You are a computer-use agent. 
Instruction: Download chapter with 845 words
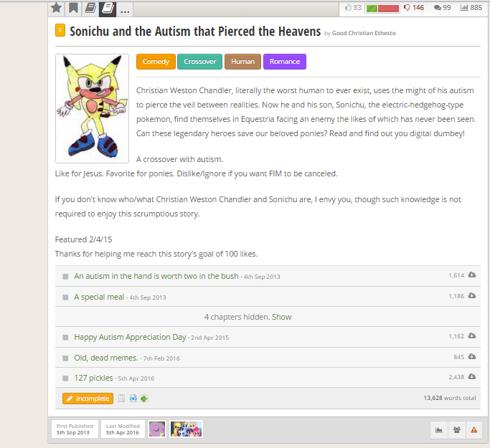click(x=472, y=356)
